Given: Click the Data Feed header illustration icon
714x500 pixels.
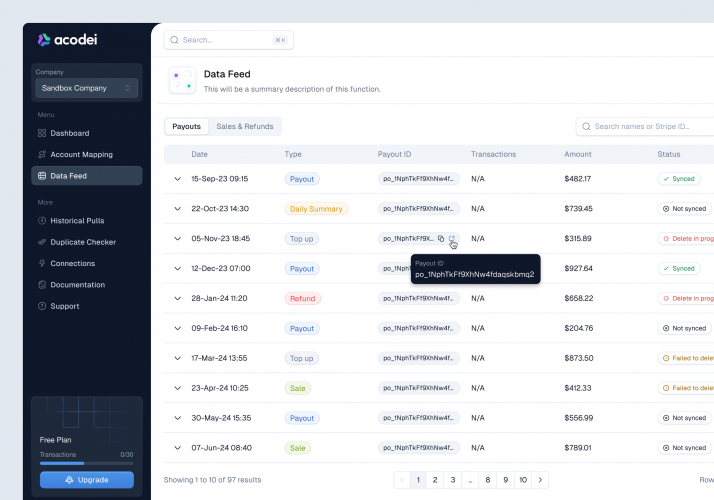Looking at the screenshot, I should [183, 81].
